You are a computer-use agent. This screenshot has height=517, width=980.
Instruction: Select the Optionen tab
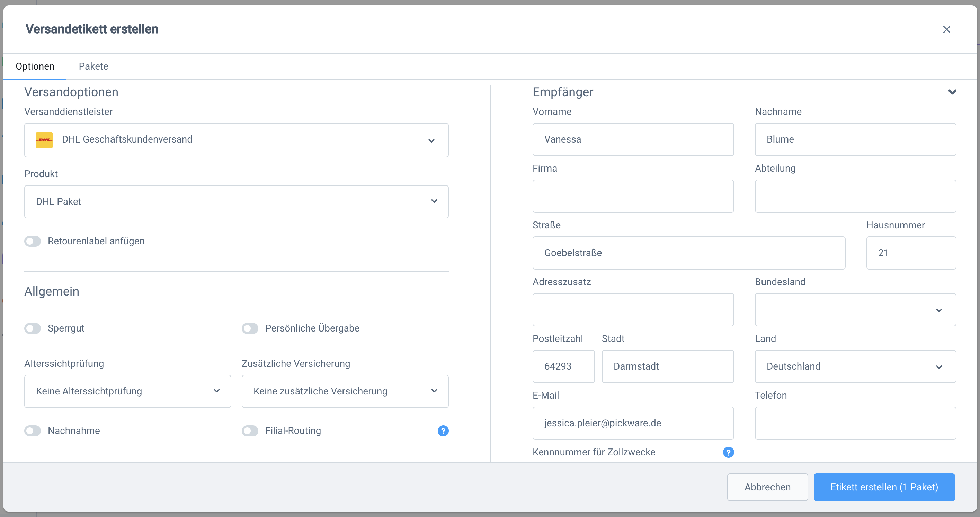(35, 66)
